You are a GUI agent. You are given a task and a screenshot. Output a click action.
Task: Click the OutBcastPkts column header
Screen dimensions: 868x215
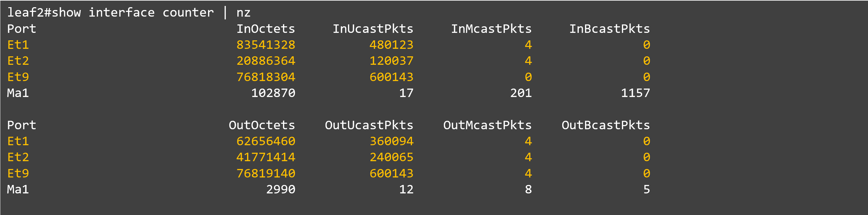[606, 125]
